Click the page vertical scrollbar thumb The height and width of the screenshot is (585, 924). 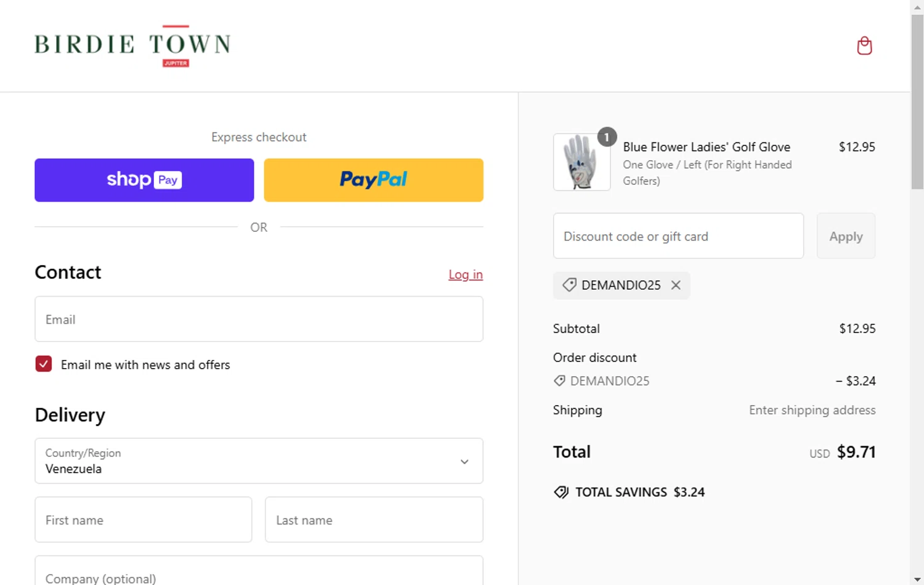[x=917, y=102]
